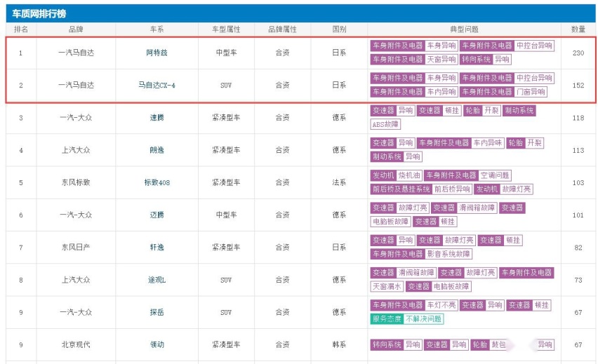The height and width of the screenshot is (364, 598).
Task: Click the green 服务态度 不解决问题 tag
Action: click(x=407, y=318)
